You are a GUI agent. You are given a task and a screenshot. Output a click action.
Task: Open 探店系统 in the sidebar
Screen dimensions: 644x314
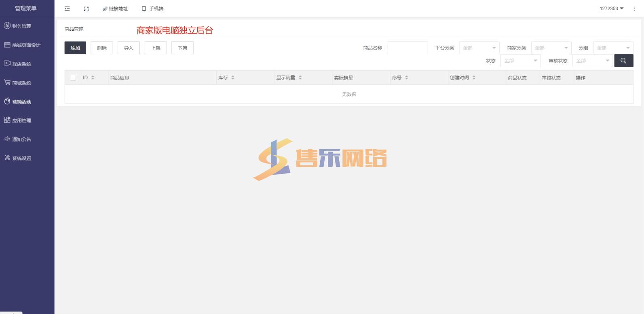pos(27,64)
